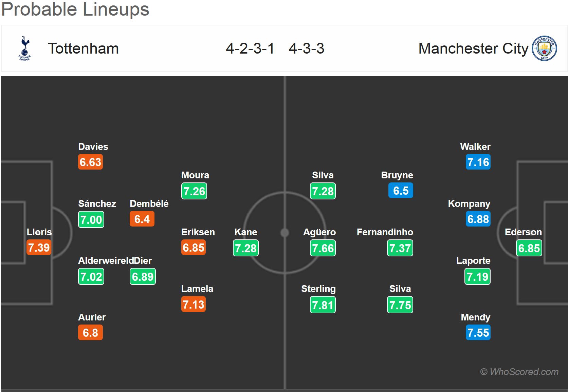Viewport: 568px width, 392px height.
Task: Click the Manchester City club crest
Action: click(x=544, y=48)
